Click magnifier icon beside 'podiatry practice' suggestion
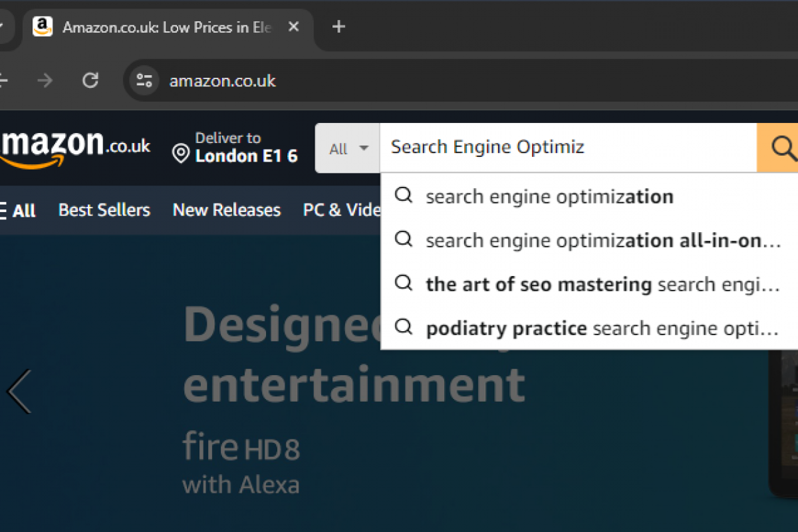 tap(404, 327)
